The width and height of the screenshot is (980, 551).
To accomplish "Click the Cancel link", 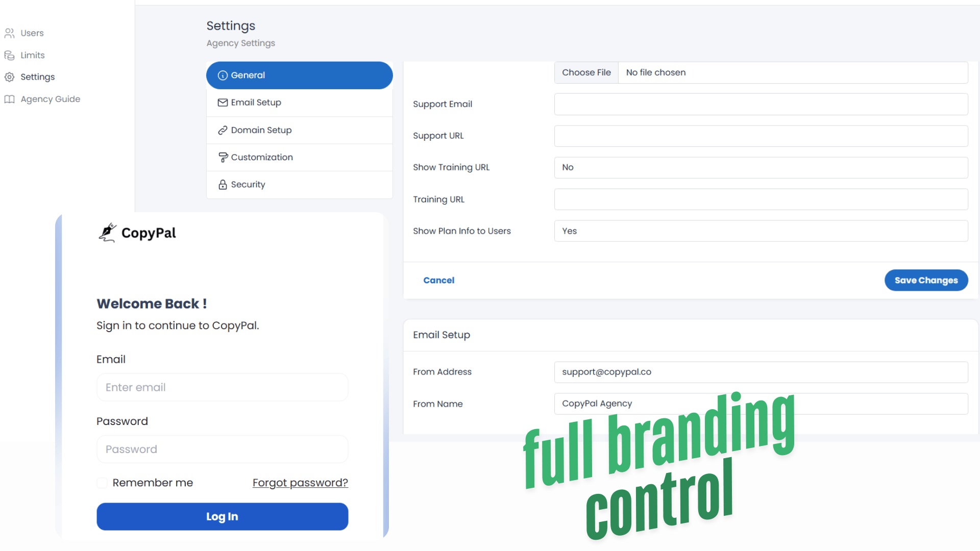I will point(438,280).
